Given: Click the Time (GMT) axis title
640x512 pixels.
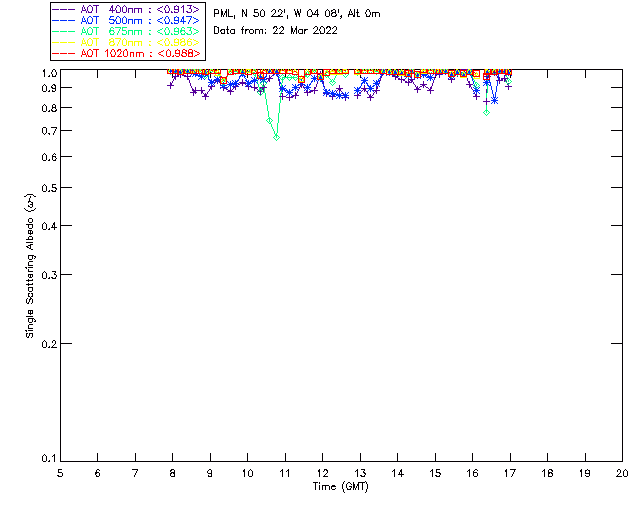Looking at the screenshot, I should point(340,486).
